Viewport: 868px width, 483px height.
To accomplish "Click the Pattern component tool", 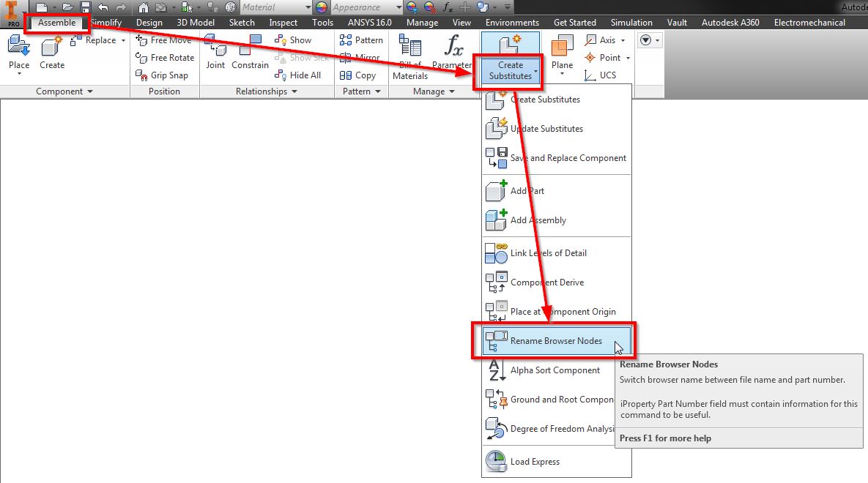I will click(x=361, y=40).
